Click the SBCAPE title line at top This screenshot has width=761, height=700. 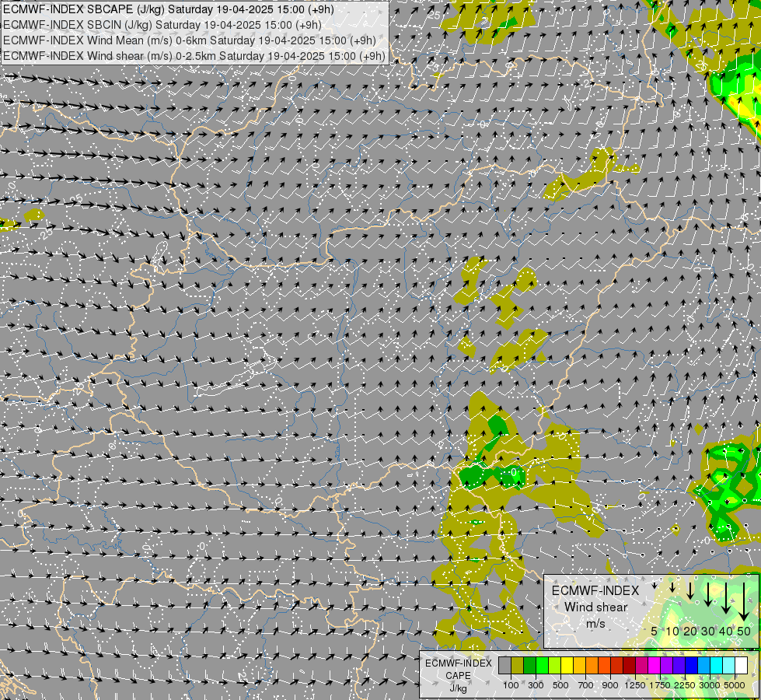[169, 9]
